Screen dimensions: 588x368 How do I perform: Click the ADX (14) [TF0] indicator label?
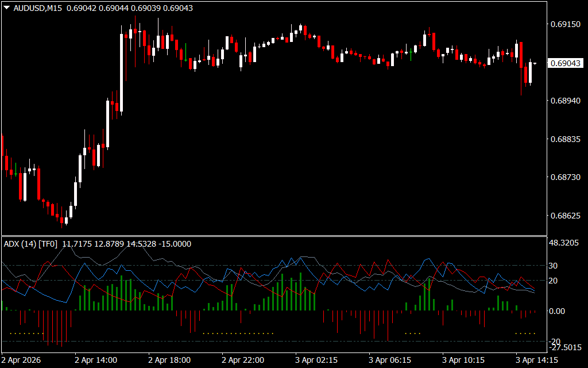[31, 244]
